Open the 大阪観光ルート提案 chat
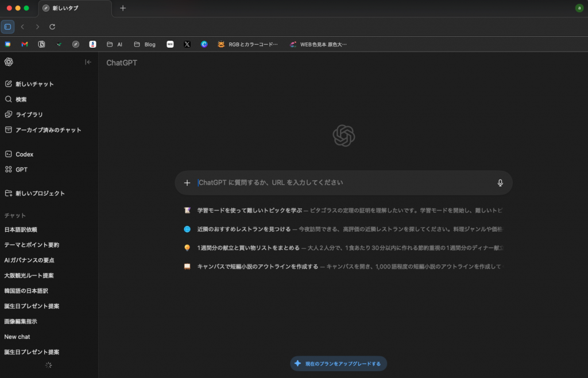 (x=29, y=275)
